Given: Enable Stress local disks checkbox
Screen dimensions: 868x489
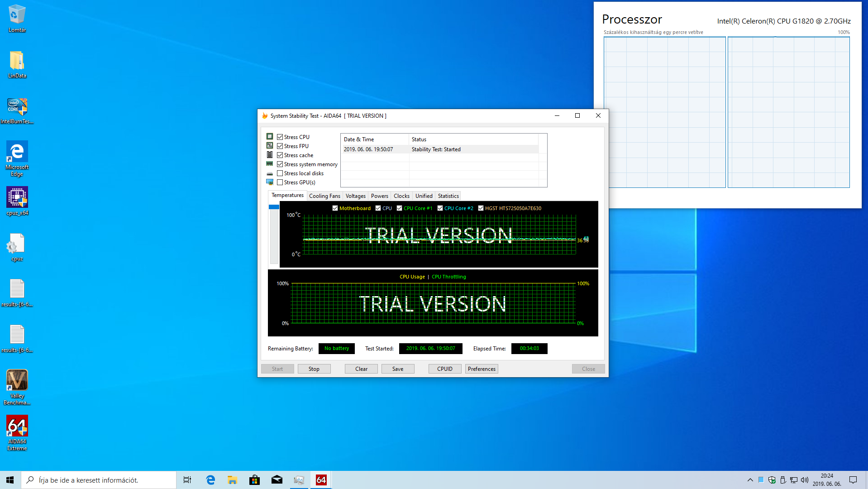Looking at the screenshot, I should click(x=280, y=173).
